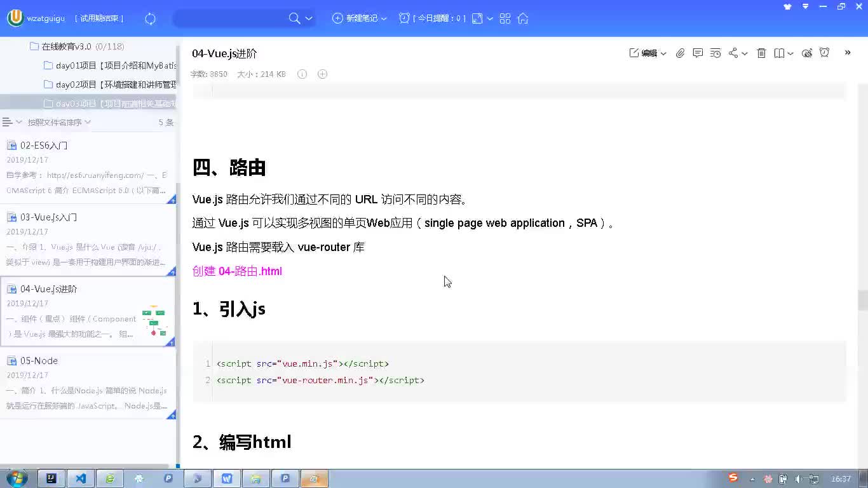This screenshot has height=488, width=868.
Task: Expand the 新建笔记 dropdown arrow
Action: [x=384, y=19]
